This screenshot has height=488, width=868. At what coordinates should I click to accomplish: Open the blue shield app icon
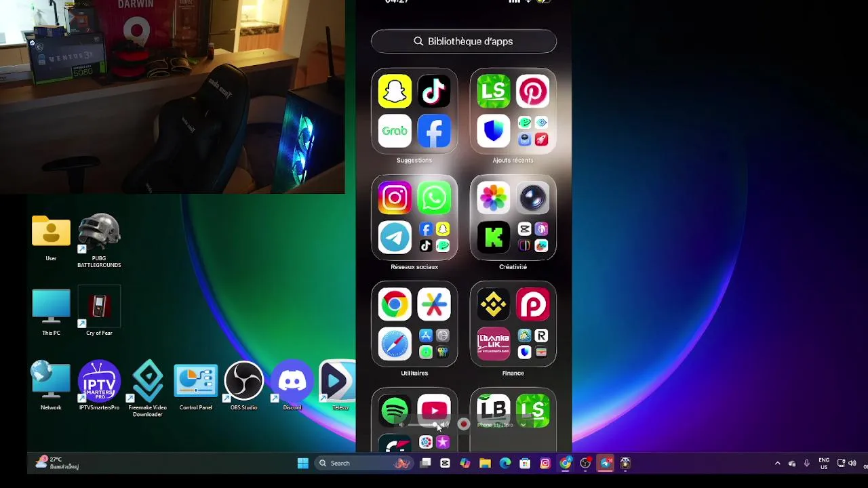pos(494,131)
